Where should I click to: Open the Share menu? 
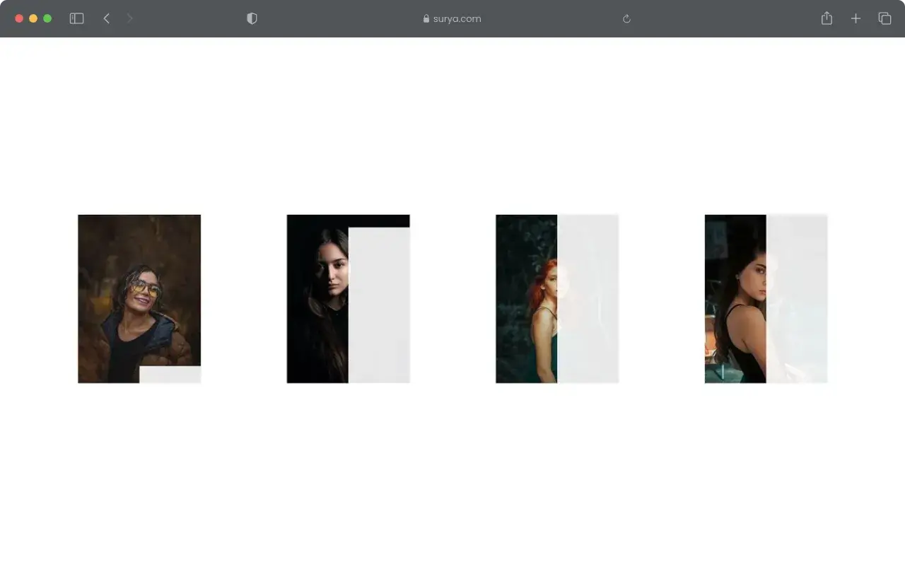click(x=827, y=18)
